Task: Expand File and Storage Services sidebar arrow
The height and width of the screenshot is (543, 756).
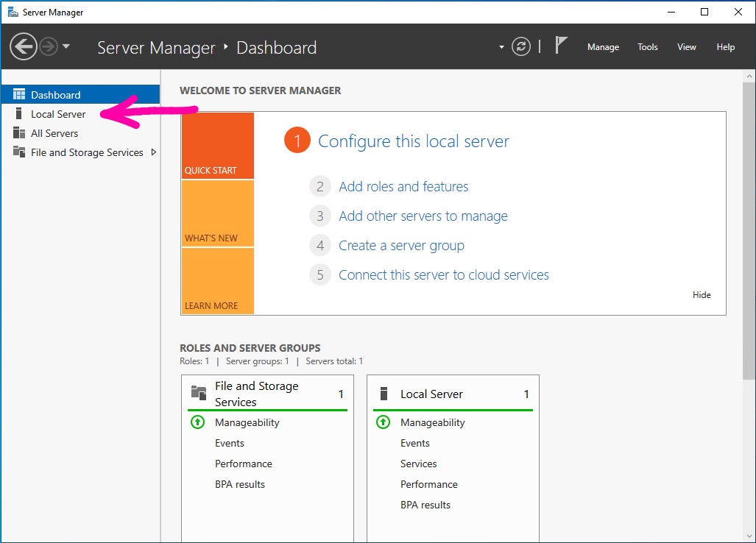Action: click(153, 152)
